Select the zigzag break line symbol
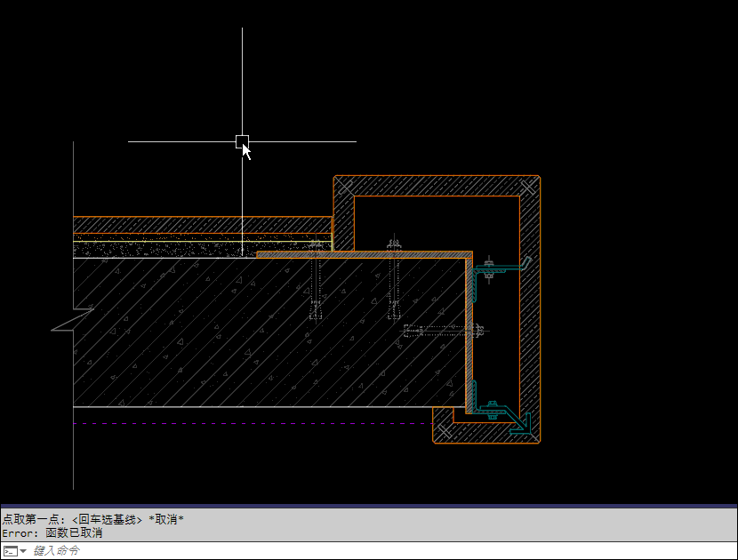 [x=73, y=319]
